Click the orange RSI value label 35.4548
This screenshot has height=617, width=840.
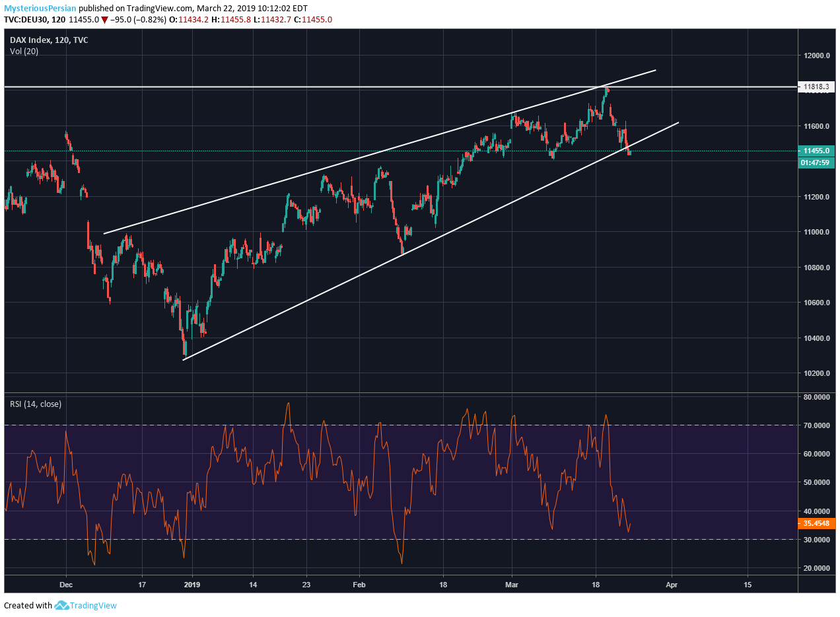(x=816, y=524)
